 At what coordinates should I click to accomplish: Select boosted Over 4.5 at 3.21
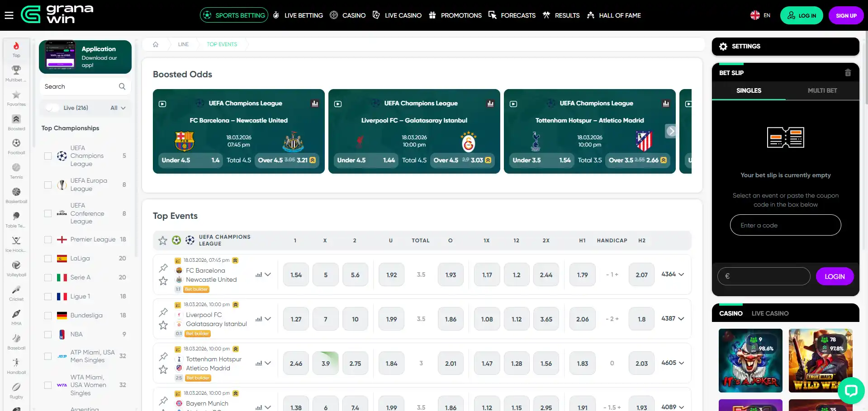pyautogui.click(x=287, y=160)
